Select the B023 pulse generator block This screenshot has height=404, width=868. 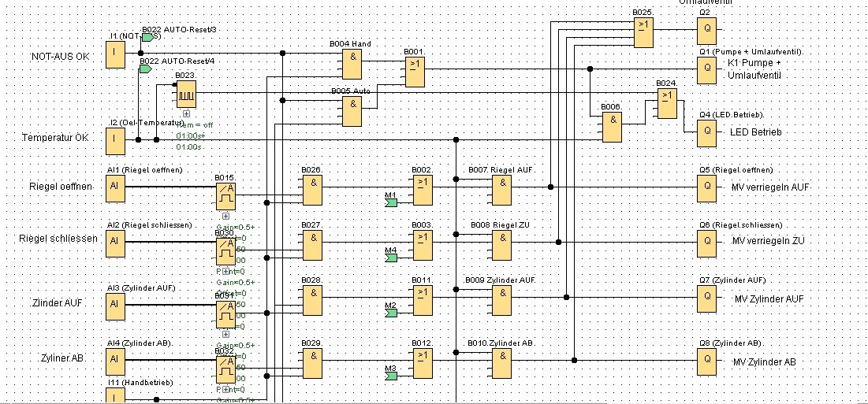(187, 94)
